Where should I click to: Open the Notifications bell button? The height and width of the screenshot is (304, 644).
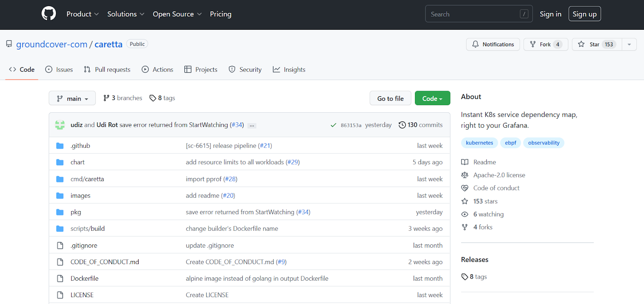tap(493, 44)
